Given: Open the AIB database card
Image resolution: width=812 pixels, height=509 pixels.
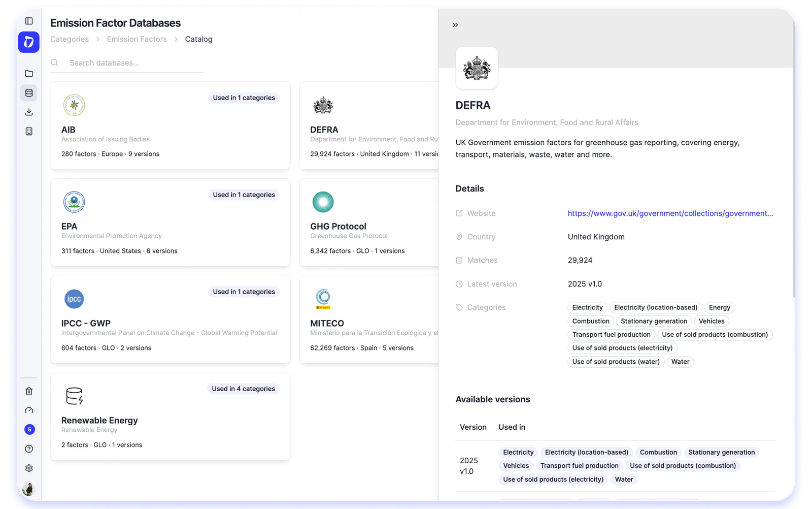Looking at the screenshot, I should [171, 125].
